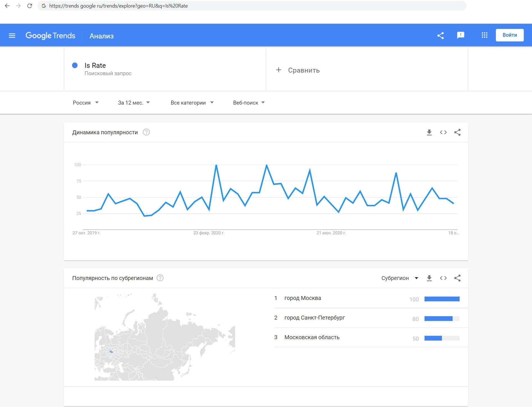Click Сравнить to add a comparison term

click(298, 70)
